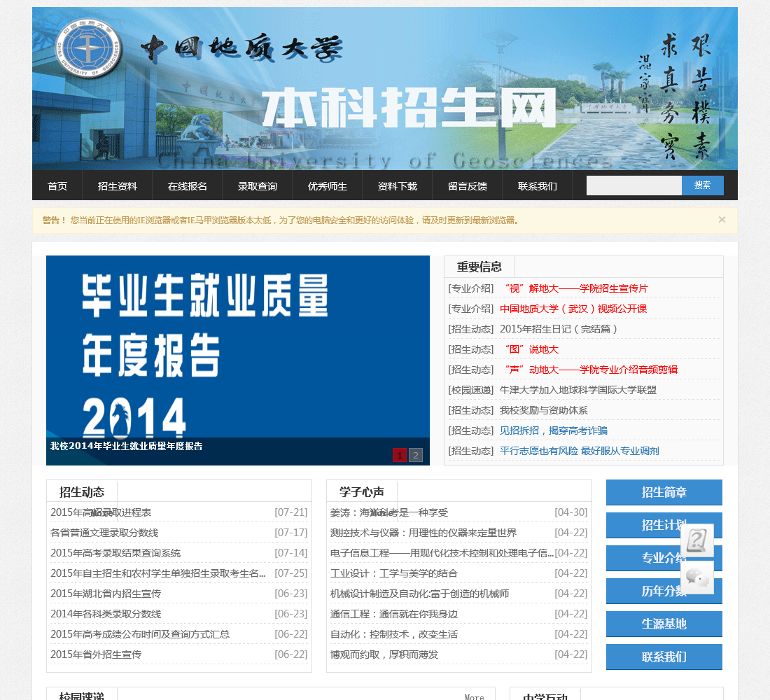Open 各省普通文理录取分数线 link
Image resolution: width=770 pixels, height=700 pixels.
[x=104, y=533]
